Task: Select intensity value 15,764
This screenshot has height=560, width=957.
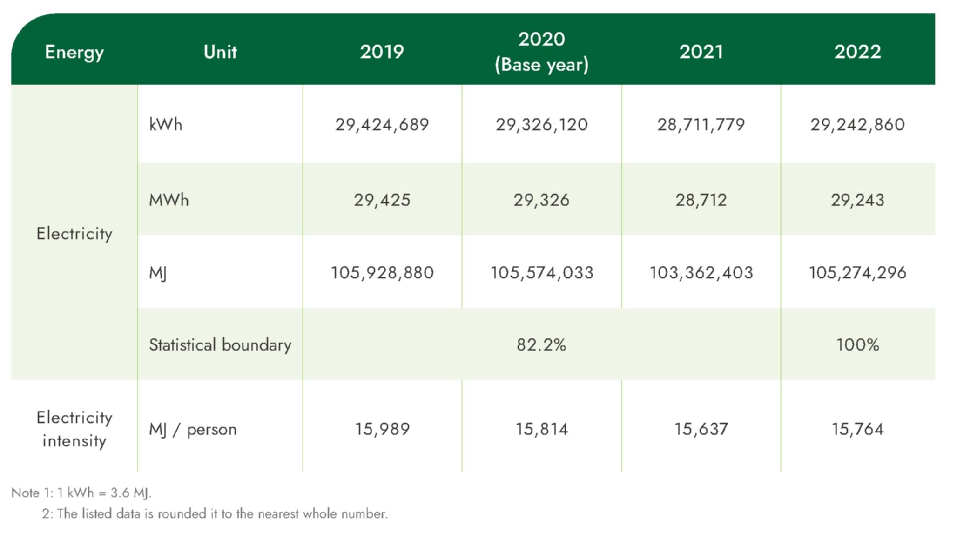Action: tap(857, 429)
